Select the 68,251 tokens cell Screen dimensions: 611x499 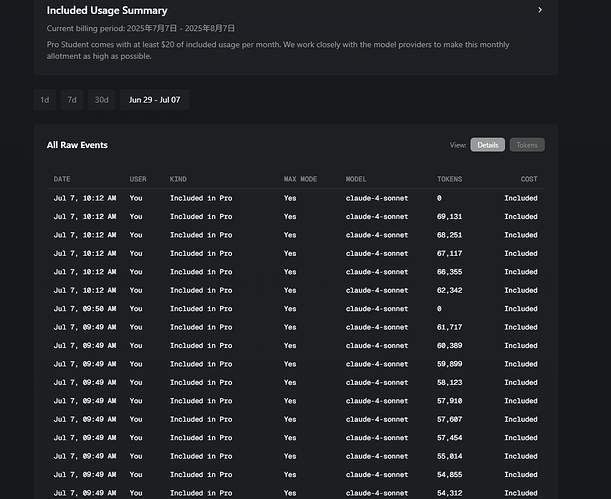click(449, 235)
